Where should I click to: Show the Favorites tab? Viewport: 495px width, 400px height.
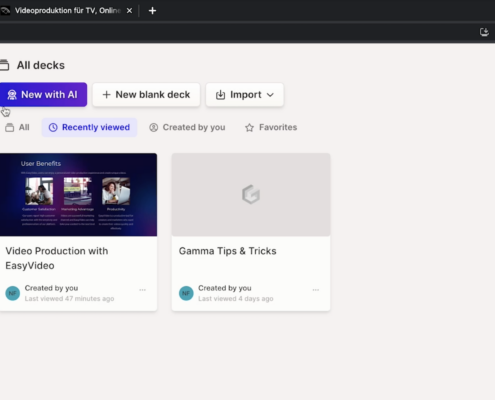pyautogui.click(x=271, y=127)
